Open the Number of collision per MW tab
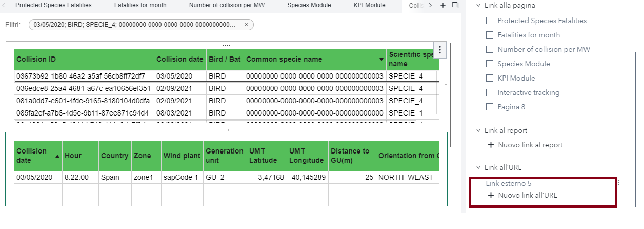The height and width of the screenshot is (229, 644). pyautogui.click(x=230, y=5)
